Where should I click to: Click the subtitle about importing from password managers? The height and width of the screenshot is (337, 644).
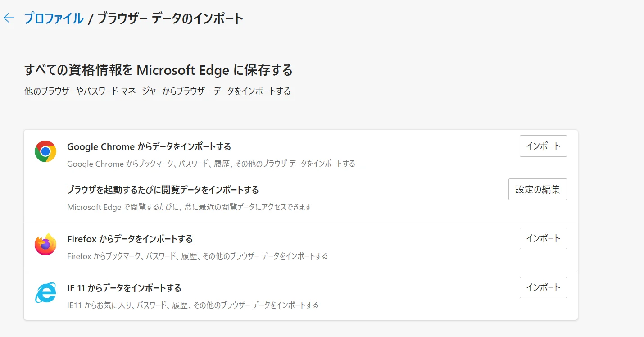pos(157,91)
